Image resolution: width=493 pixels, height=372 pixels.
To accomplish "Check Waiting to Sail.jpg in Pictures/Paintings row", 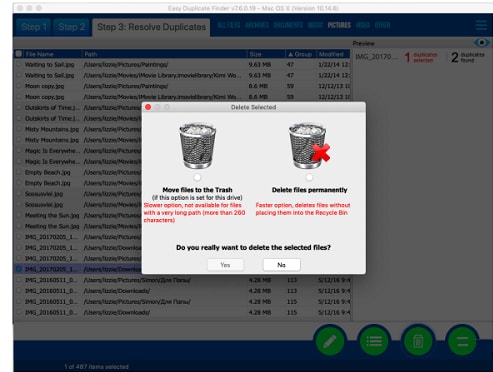I will tap(19, 65).
